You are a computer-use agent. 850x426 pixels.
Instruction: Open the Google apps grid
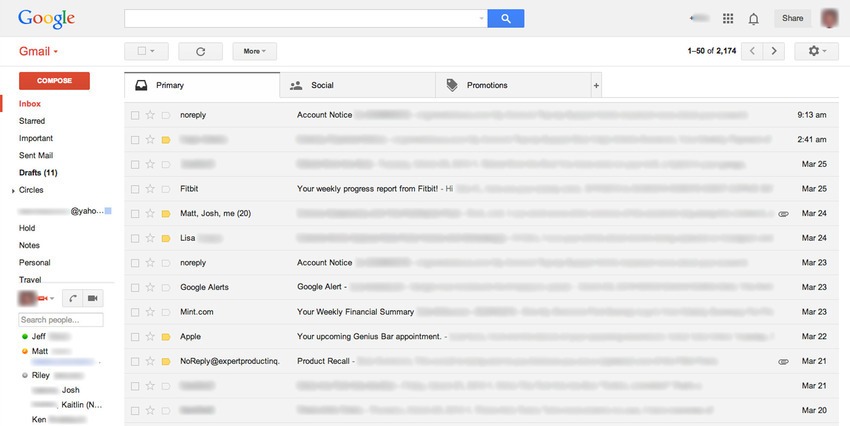(x=728, y=18)
